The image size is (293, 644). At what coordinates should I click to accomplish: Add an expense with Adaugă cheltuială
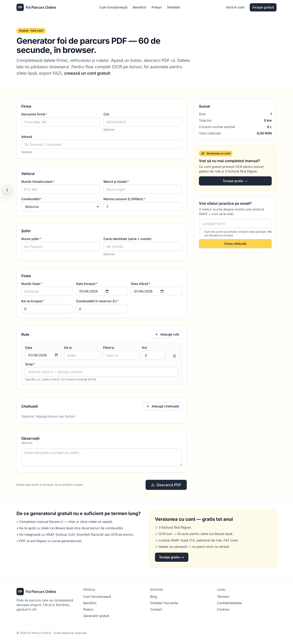point(162,406)
